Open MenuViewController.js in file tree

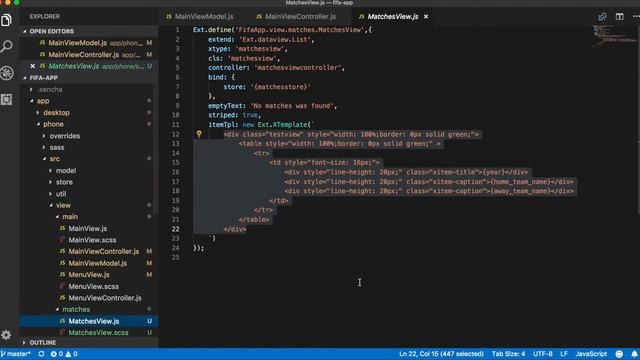point(104,298)
